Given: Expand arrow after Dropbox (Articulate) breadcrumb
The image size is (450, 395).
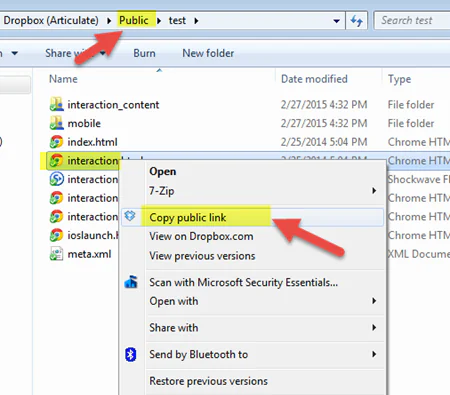Looking at the screenshot, I should point(109,21).
